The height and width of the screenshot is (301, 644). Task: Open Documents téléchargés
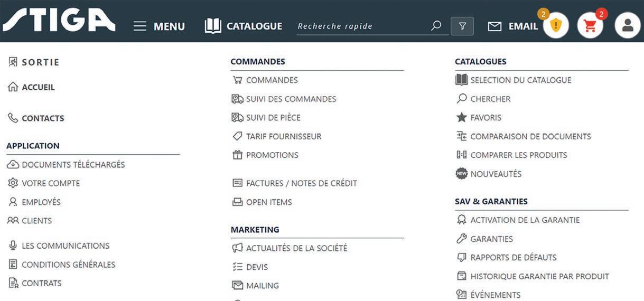pos(73,165)
